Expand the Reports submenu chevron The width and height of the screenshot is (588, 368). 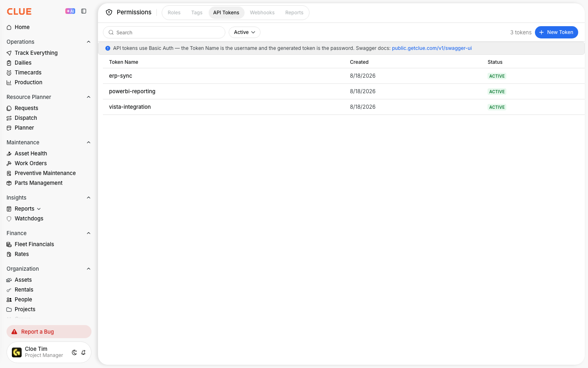(x=39, y=209)
